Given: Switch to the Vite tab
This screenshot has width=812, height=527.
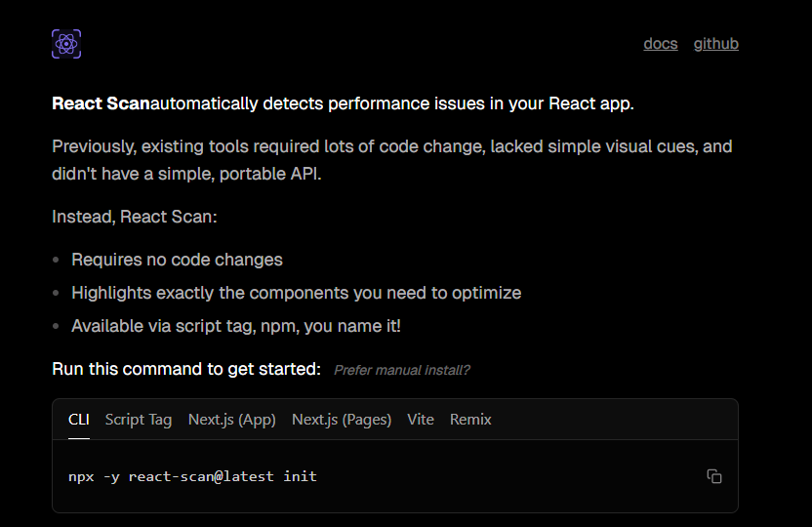Looking at the screenshot, I should (420, 420).
